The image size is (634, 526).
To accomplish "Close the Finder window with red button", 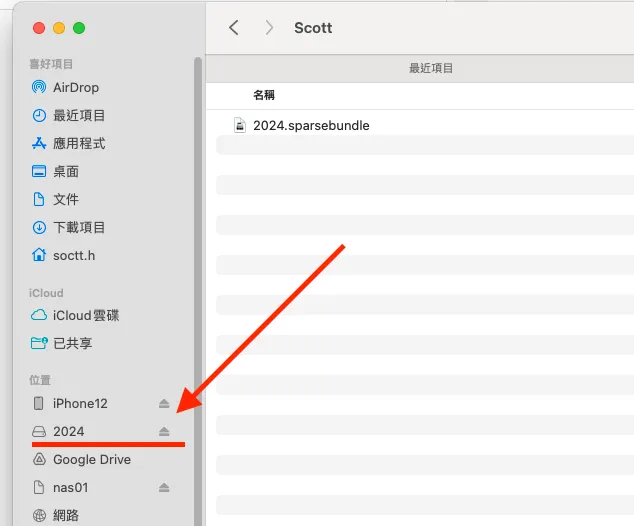I will 39,28.
